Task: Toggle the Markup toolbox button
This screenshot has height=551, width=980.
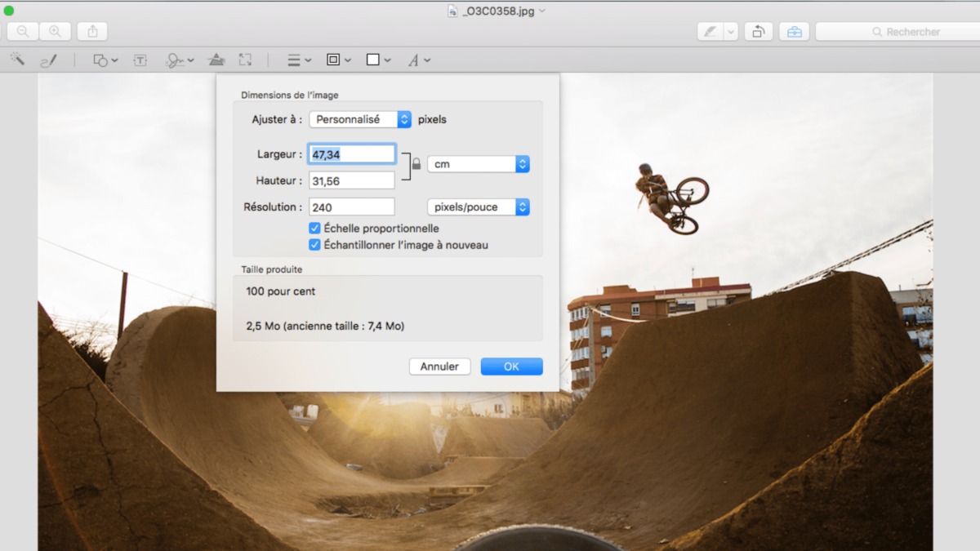Action: coord(794,32)
